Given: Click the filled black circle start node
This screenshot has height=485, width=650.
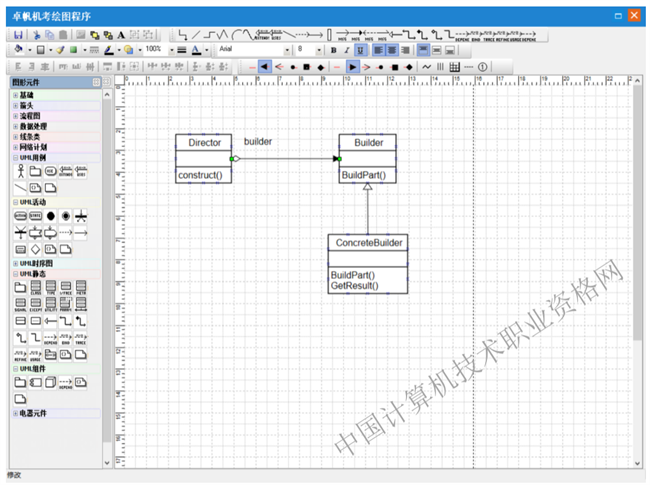Looking at the screenshot, I should pyautogui.click(x=50, y=216).
